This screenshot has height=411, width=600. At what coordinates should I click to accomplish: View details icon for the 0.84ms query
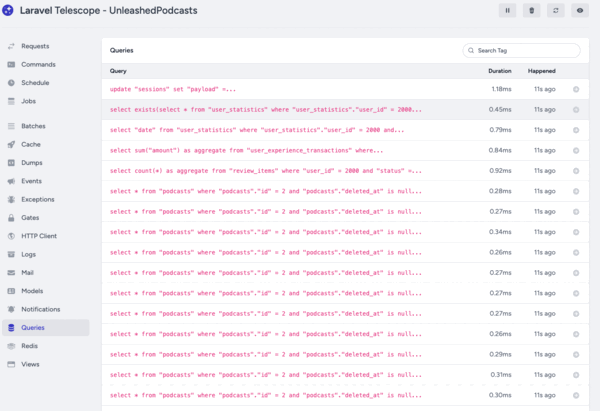[x=576, y=150]
